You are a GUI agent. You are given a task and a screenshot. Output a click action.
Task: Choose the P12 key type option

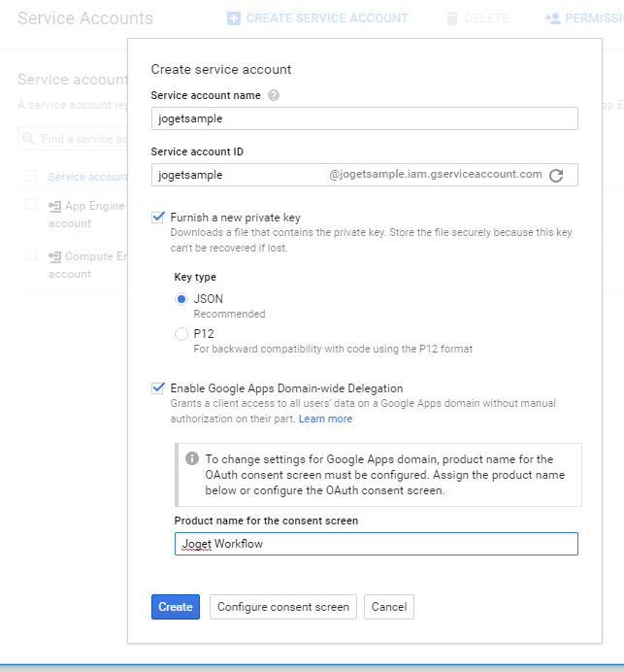coord(181,334)
